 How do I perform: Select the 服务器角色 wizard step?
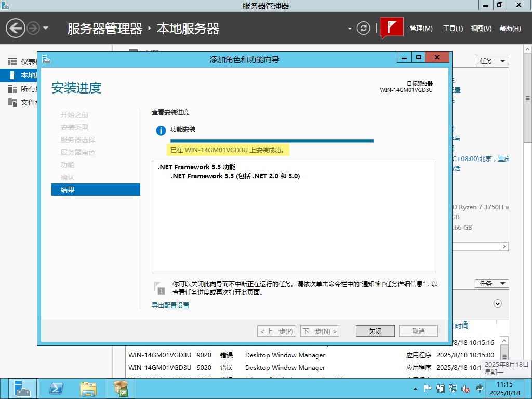[x=78, y=152]
